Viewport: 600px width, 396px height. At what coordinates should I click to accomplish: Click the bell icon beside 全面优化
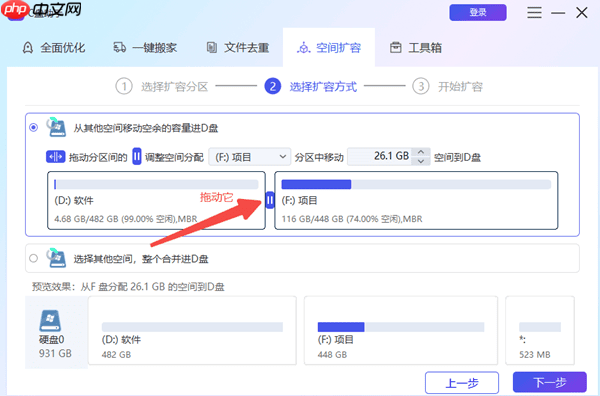(28, 48)
